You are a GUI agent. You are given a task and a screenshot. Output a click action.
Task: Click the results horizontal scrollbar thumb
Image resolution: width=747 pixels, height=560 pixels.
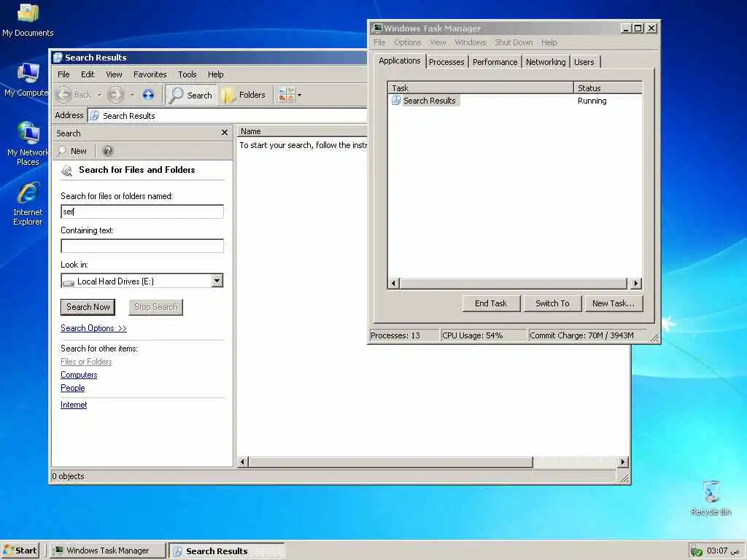[x=391, y=462]
